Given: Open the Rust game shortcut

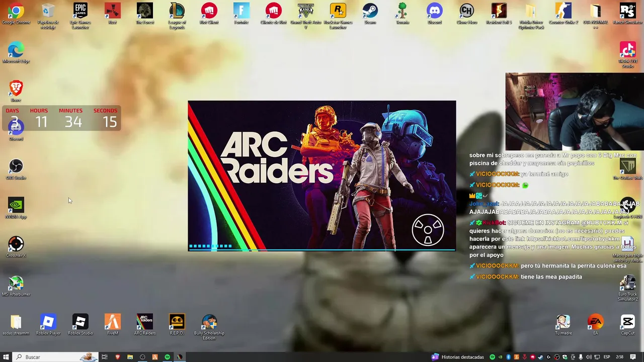Looking at the screenshot, I should [x=113, y=14].
